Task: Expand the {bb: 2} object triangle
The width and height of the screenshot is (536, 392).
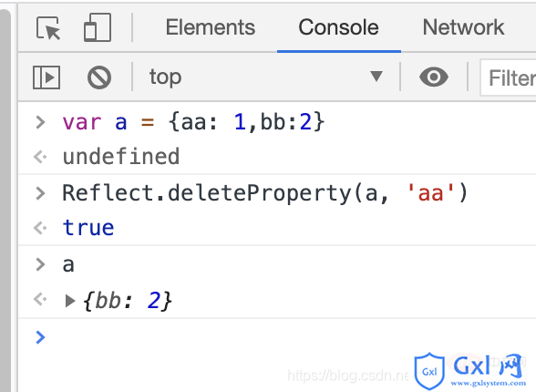Action: (x=70, y=301)
